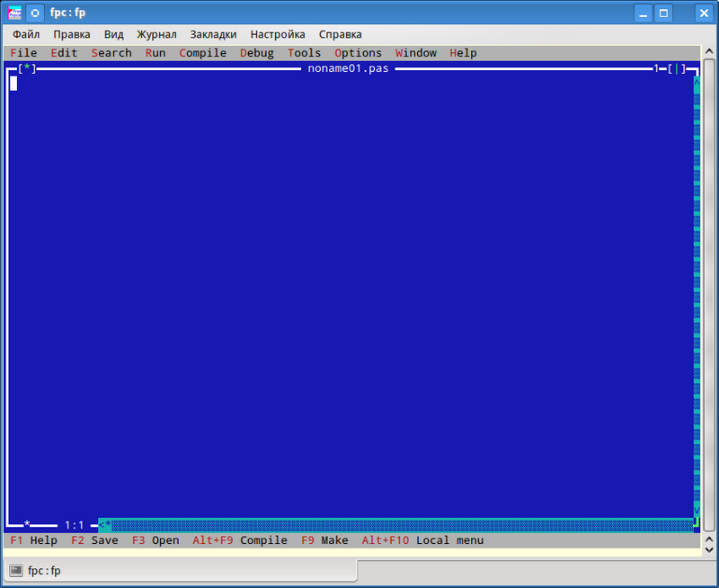Viewport: 719px width, 588px height.
Task: Click F9 Make in the status line
Action: pyautogui.click(x=324, y=540)
